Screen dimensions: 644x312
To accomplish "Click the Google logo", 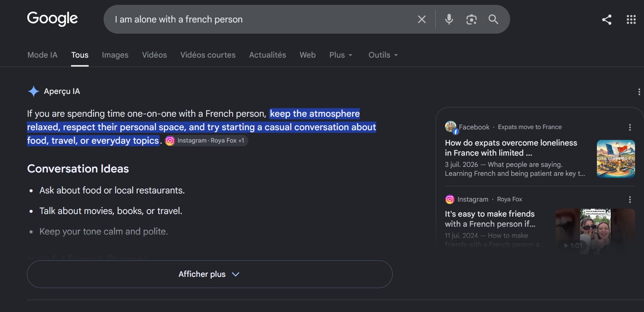I will [x=52, y=19].
